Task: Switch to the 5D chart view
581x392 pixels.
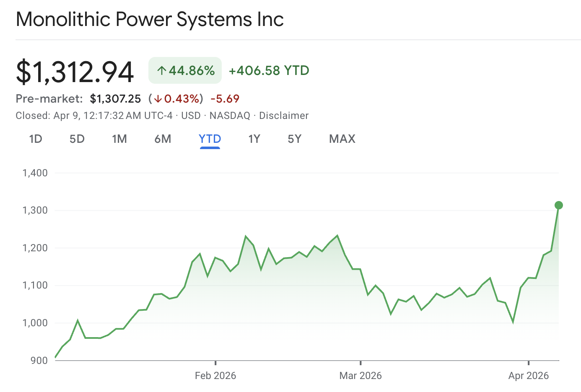Action: [77, 139]
